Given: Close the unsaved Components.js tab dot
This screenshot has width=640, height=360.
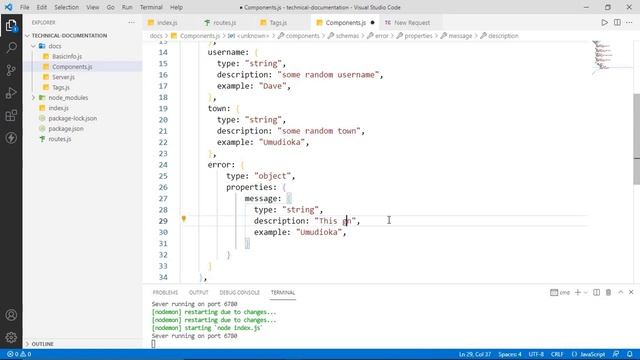Looking at the screenshot, I should point(372,23).
